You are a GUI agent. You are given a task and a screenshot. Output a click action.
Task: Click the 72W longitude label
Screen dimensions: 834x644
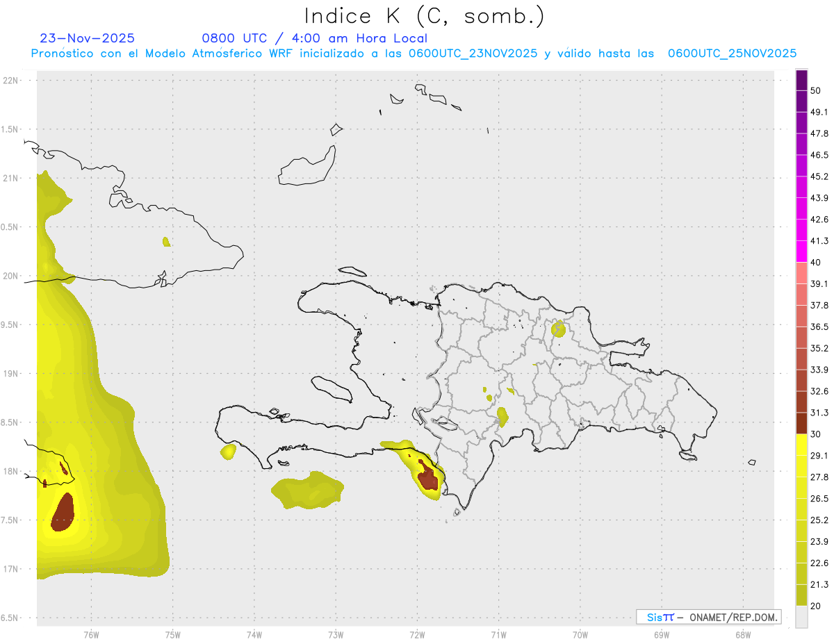coord(417,634)
